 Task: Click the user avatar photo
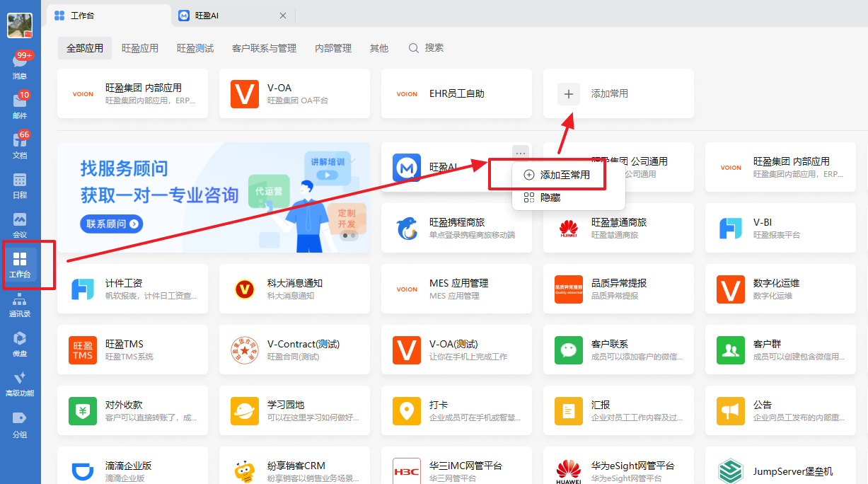tap(20, 25)
